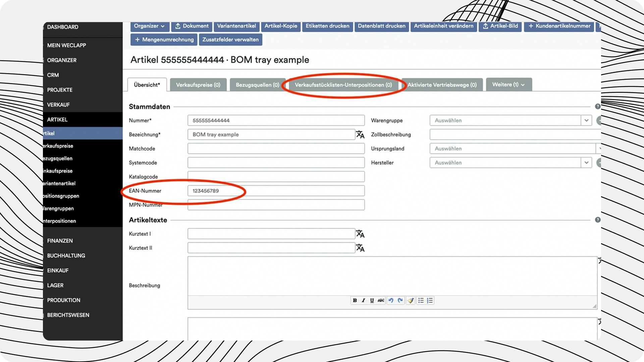Click the remove-formatting brush icon
Viewport: 644px width, 362px height.
click(411, 300)
